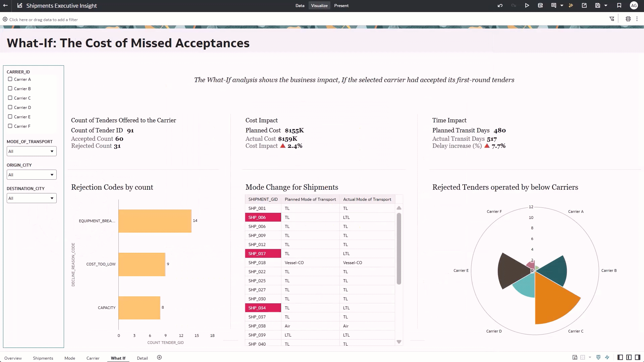Open the filter bar settings funnel icon
Viewport: 644px width, 362px height.
coord(612,19)
